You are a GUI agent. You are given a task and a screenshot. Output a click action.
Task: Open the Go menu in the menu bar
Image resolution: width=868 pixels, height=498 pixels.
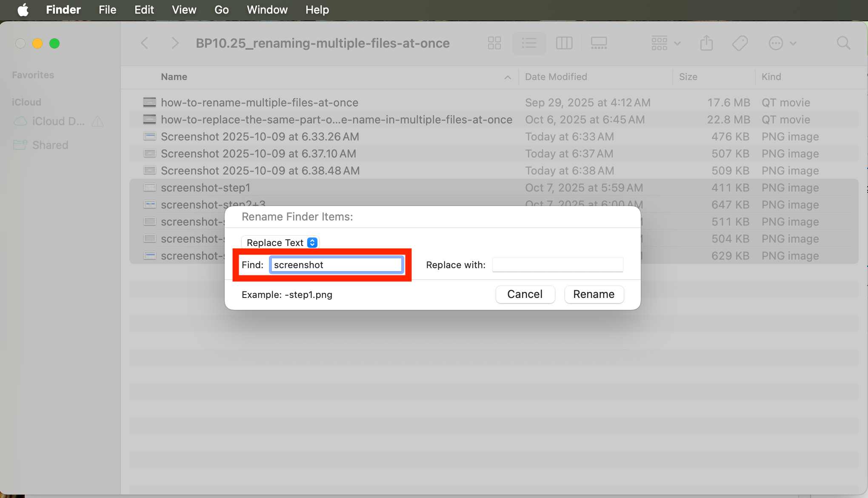point(221,9)
